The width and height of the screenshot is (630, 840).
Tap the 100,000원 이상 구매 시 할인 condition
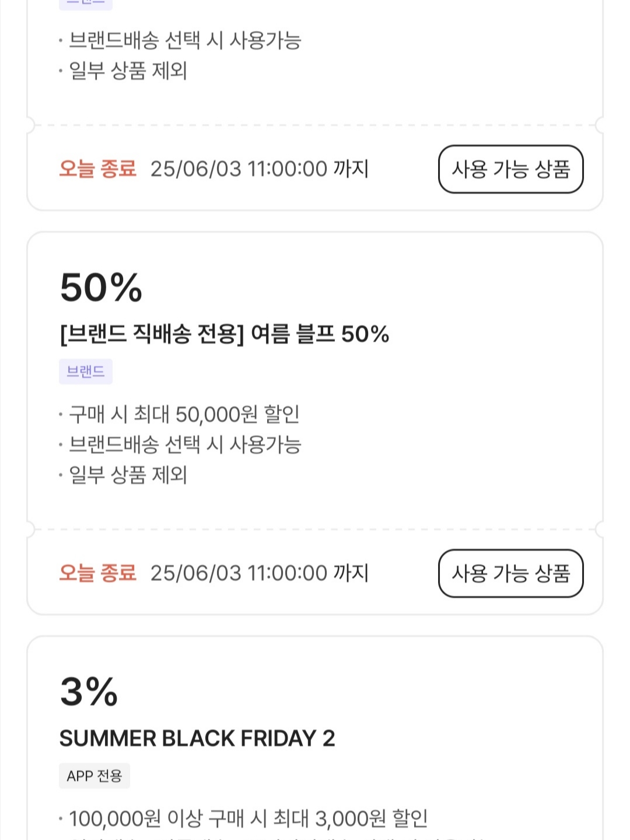point(249,818)
